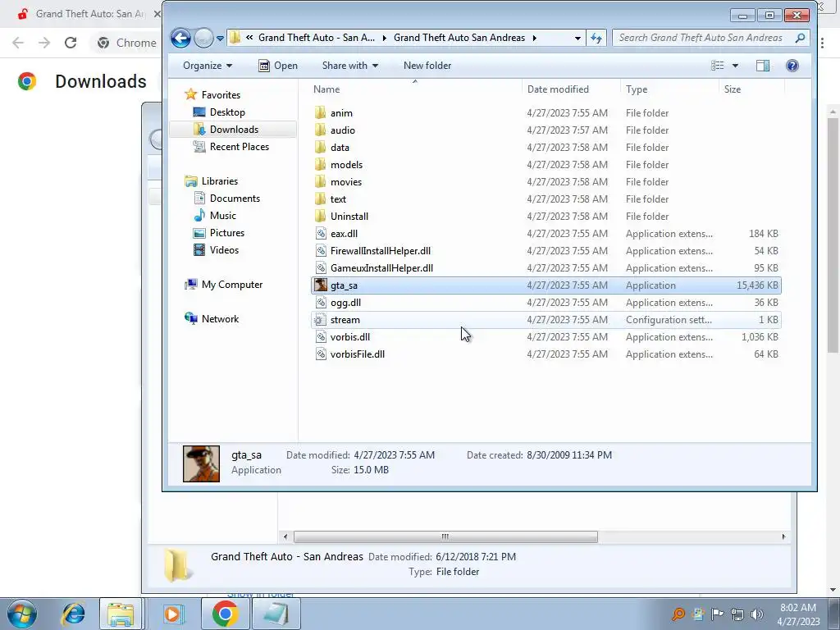Click Chrome back arrow
The width and height of the screenshot is (840, 630).
(18, 43)
